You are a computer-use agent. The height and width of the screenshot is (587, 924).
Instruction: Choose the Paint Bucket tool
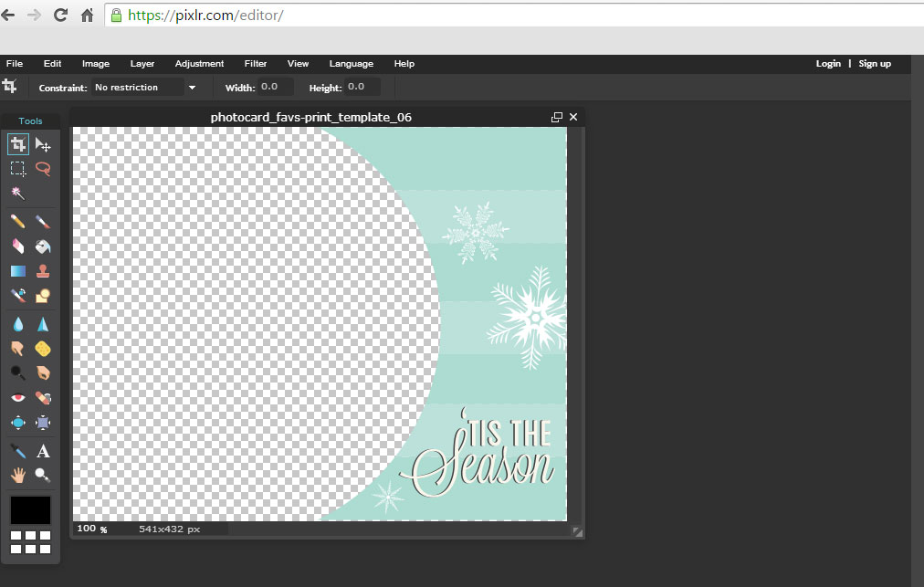(x=43, y=246)
